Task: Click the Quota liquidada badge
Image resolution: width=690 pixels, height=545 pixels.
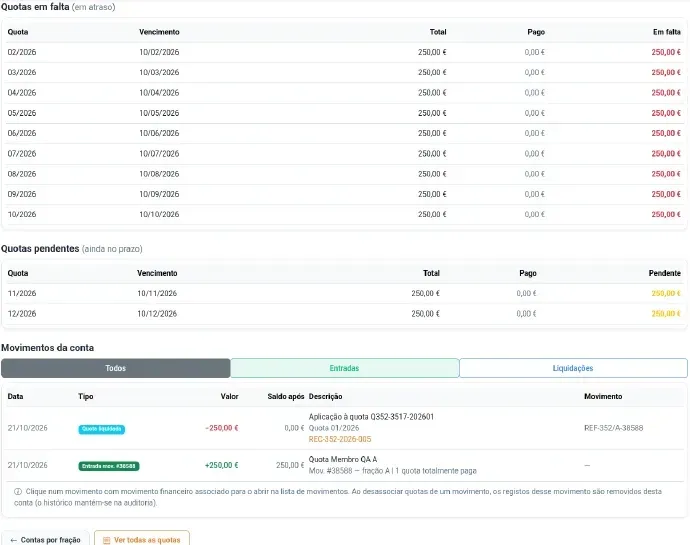Action: 102,429
